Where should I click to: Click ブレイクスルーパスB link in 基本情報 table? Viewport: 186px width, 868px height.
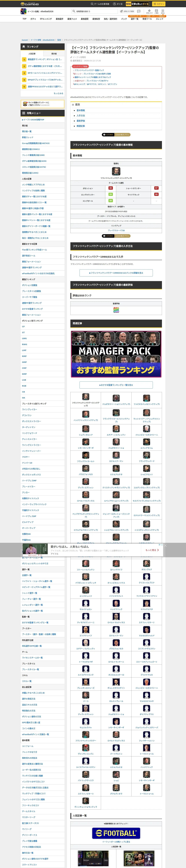click(x=116, y=230)
